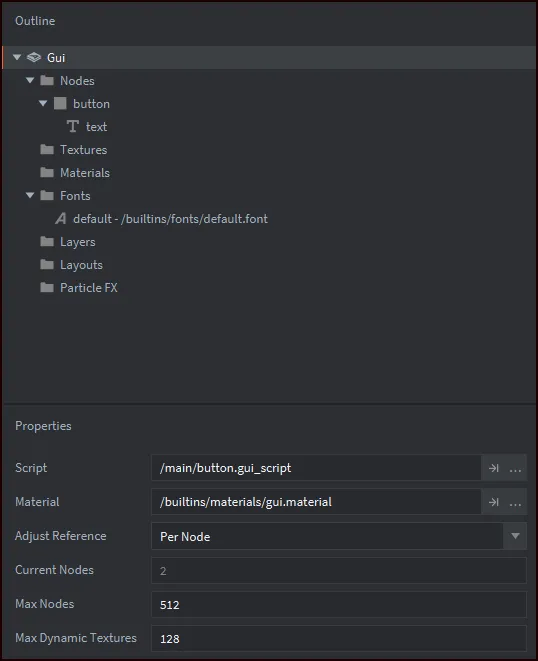Click the Properties panel title
The width and height of the screenshot is (538, 661).
pos(43,426)
